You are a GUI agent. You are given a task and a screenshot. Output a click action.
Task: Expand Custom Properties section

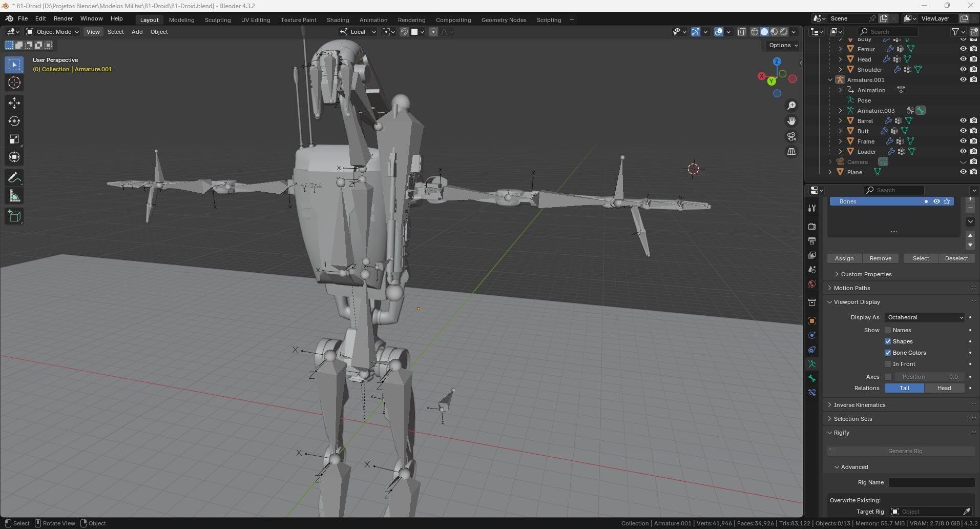pos(866,274)
